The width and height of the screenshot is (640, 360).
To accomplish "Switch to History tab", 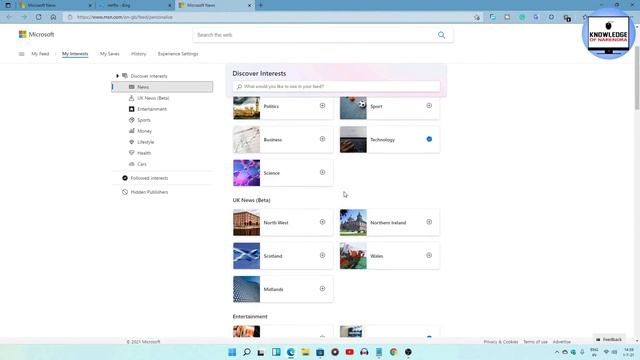I will (x=138, y=54).
